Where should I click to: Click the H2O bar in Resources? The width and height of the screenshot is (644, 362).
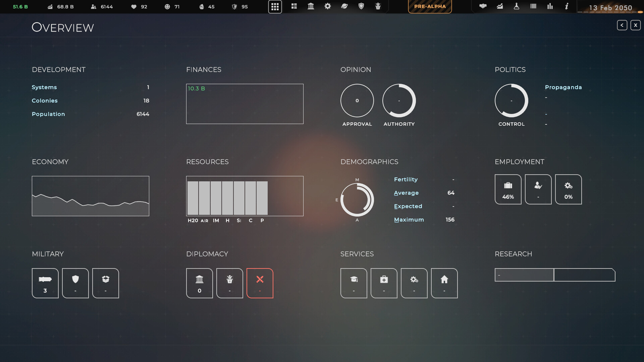(193, 198)
